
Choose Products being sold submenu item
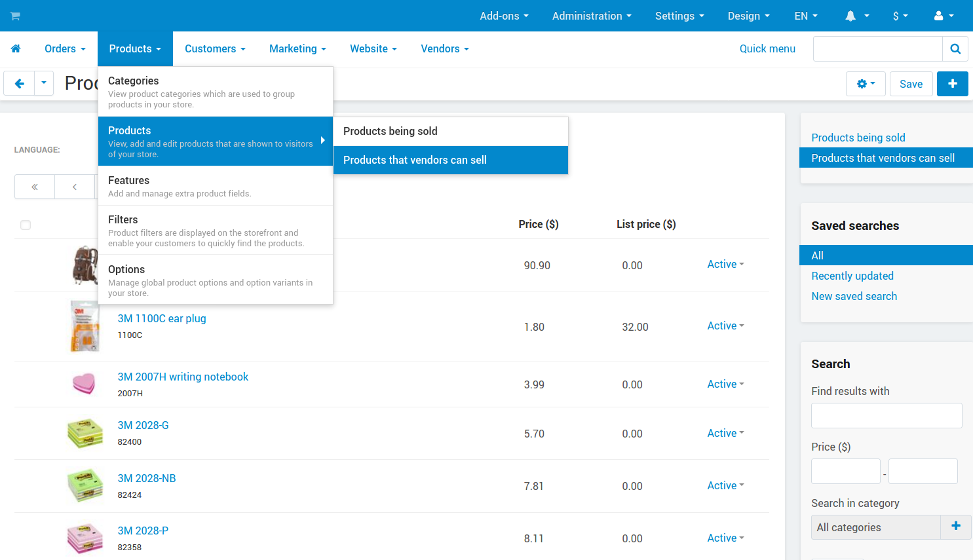[x=451, y=131]
